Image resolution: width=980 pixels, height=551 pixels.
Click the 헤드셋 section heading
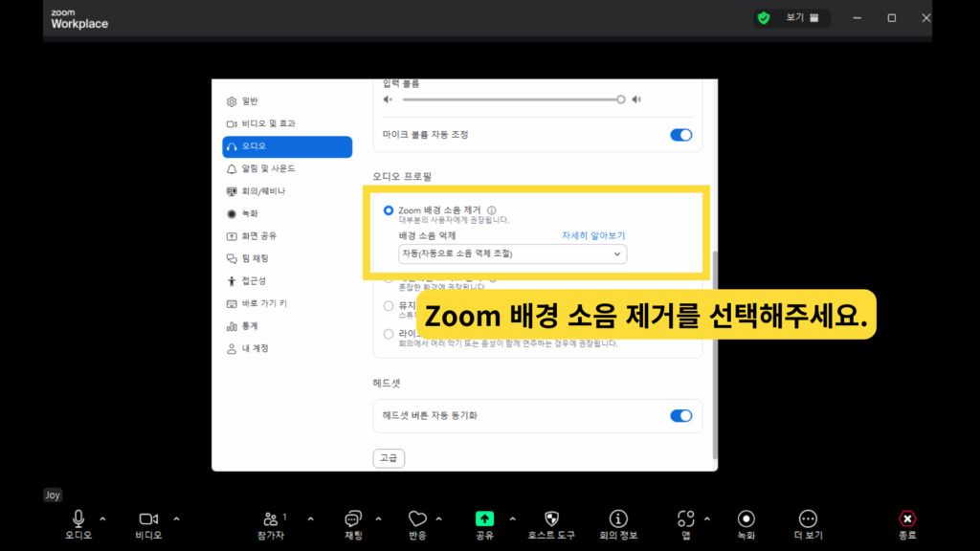coord(387,383)
